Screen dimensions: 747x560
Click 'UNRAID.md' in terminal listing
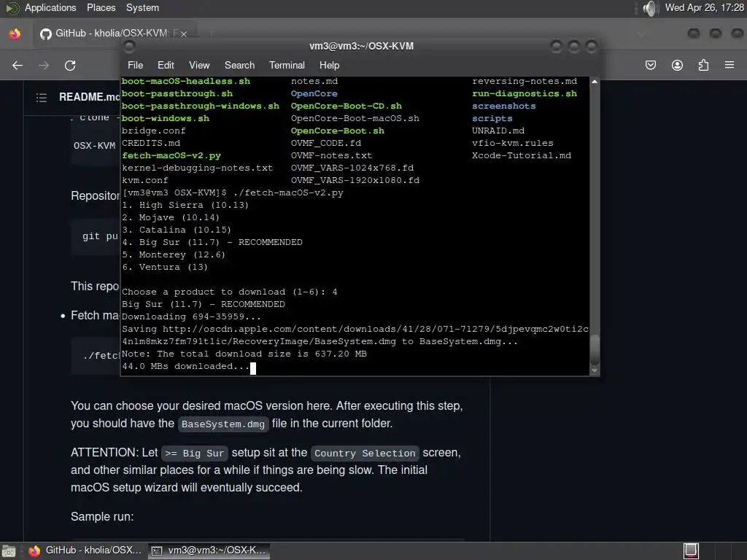tap(498, 131)
